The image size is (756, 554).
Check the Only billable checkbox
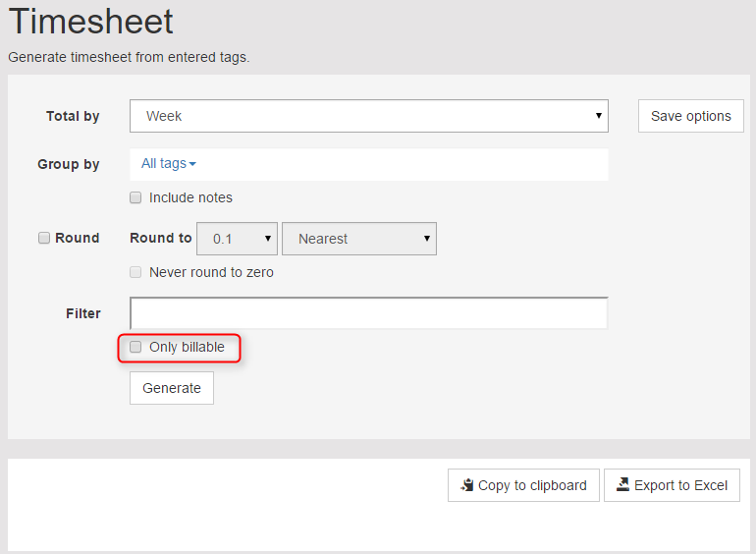pos(135,347)
